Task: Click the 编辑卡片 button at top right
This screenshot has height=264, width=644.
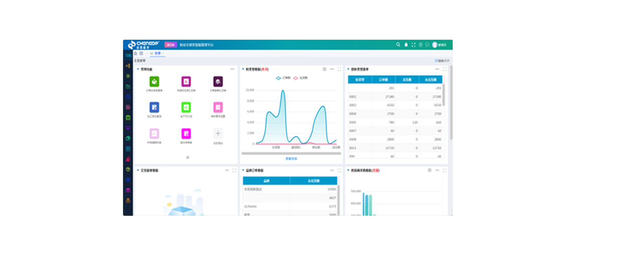Action: (442, 61)
